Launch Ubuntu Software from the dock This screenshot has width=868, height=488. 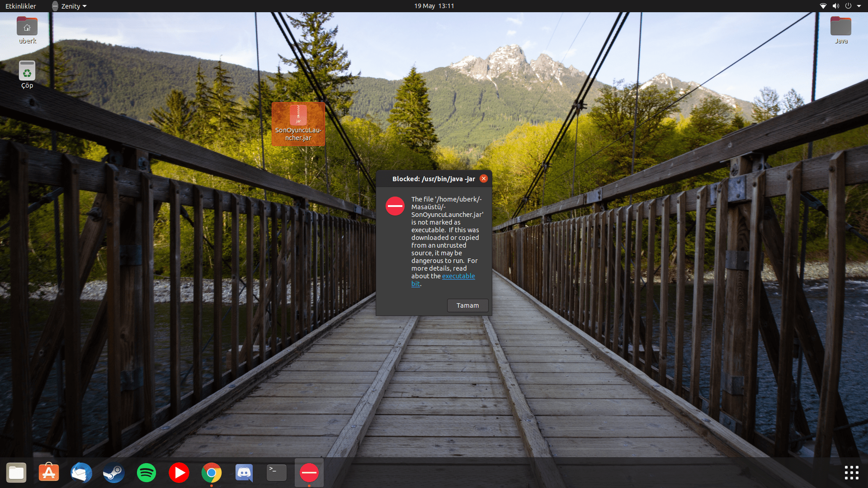point(49,473)
